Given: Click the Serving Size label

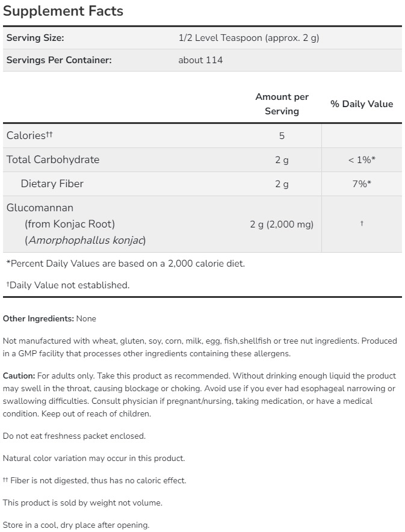Looking at the screenshot, I should pyautogui.click(x=35, y=38).
